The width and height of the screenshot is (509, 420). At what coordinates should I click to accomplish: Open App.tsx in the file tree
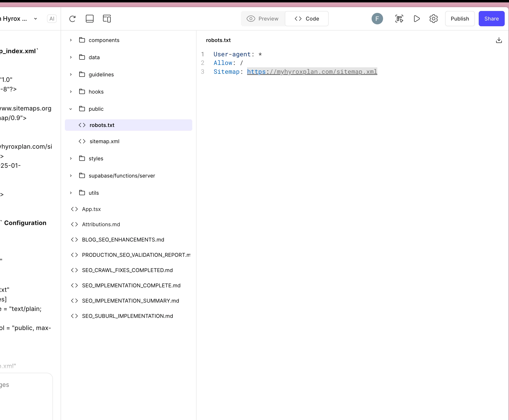(91, 209)
